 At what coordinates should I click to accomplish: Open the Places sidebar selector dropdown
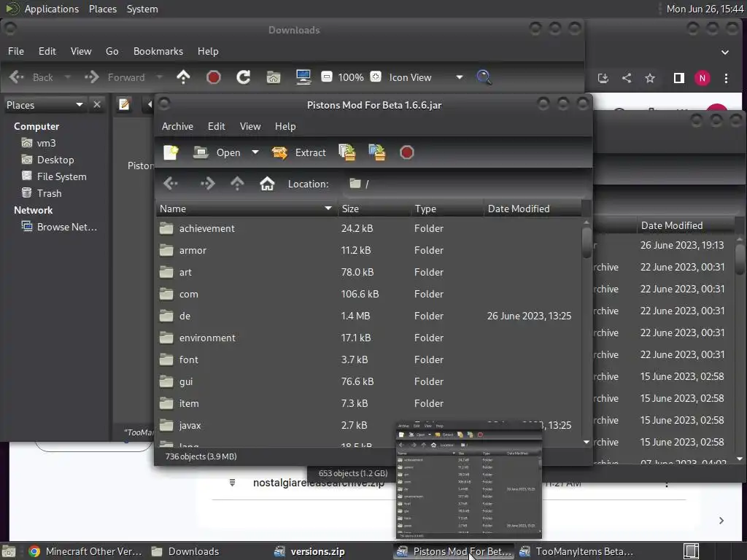(44, 105)
